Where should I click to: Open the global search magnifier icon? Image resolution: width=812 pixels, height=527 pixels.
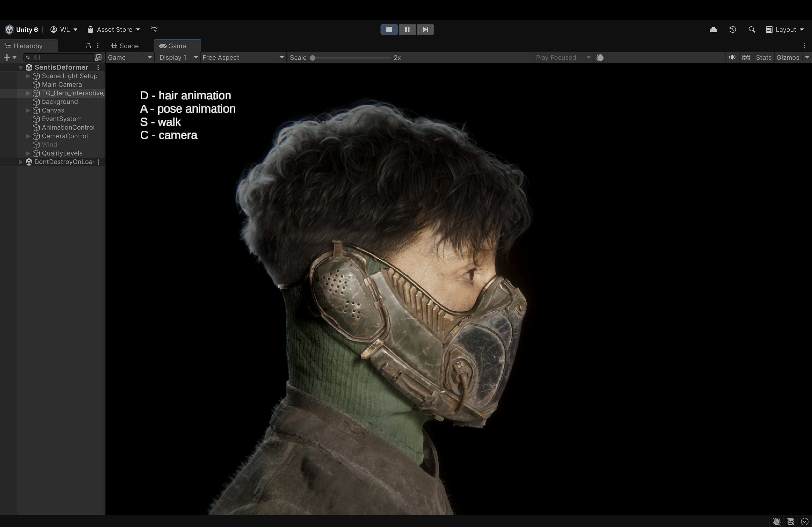pos(752,30)
